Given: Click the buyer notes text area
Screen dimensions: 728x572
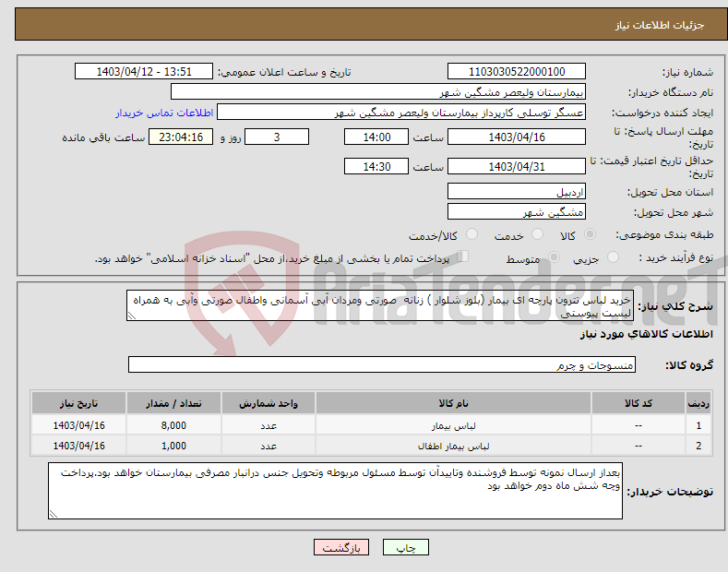Looking at the screenshot, I should click(335, 491).
